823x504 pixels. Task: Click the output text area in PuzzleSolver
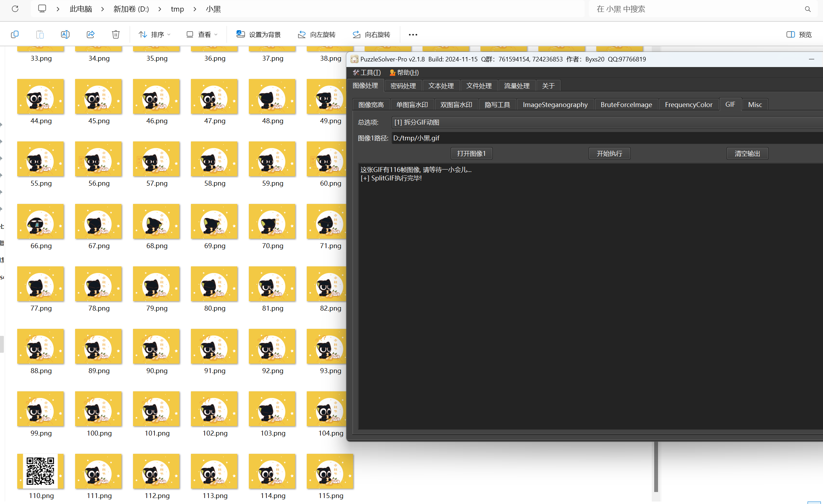590,296
